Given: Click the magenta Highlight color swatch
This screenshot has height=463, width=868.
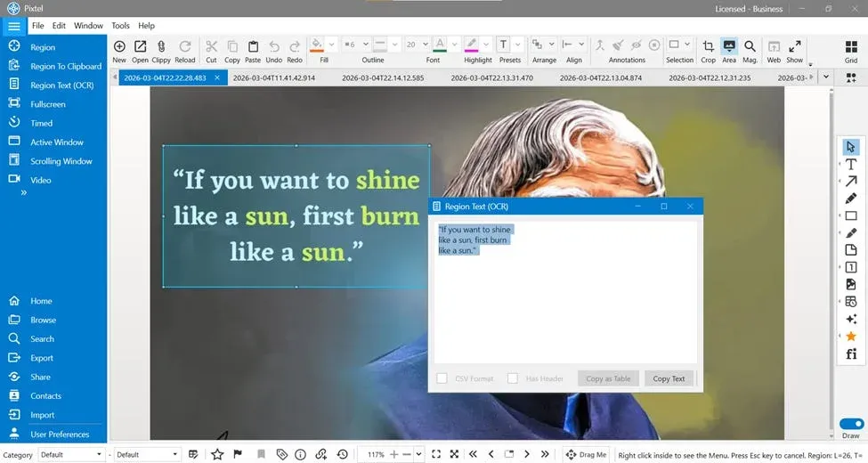Looking at the screenshot, I should tap(471, 45).
